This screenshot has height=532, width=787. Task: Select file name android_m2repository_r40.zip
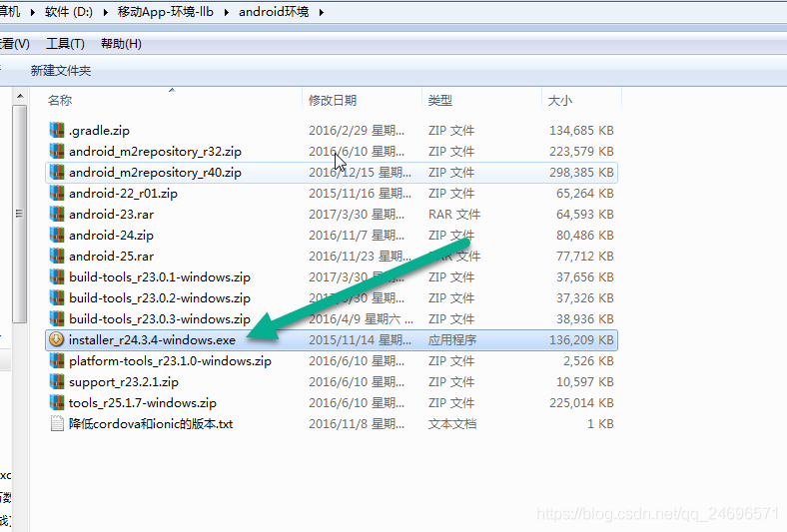[155, 173]
